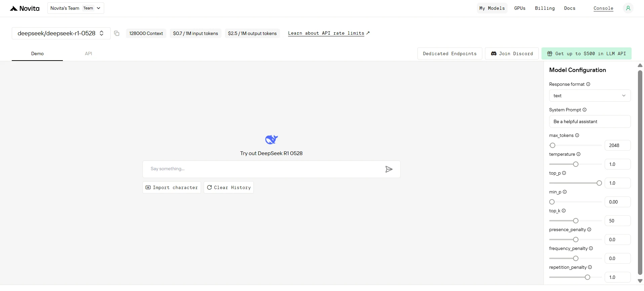Screen dimensions: 644x291
Task: Click the $0.7 / 1M input tokens badge
Action: tap(196, 33)
